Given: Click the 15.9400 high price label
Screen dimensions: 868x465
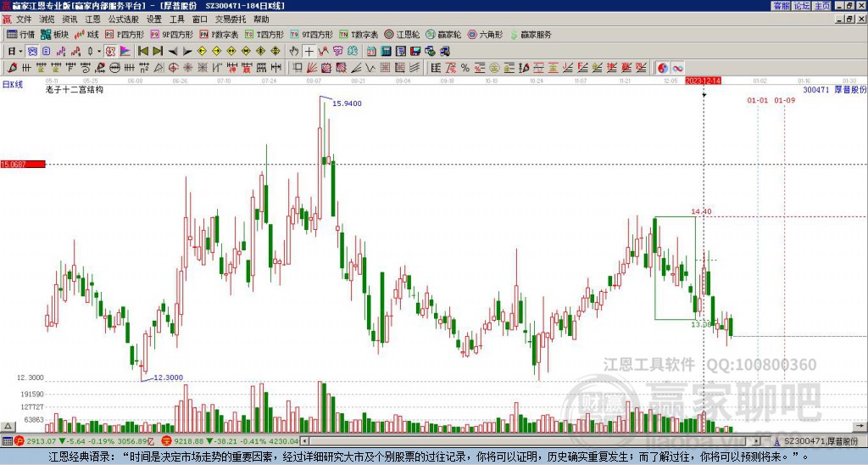Looking at the screenshot, I should [347, 104].
